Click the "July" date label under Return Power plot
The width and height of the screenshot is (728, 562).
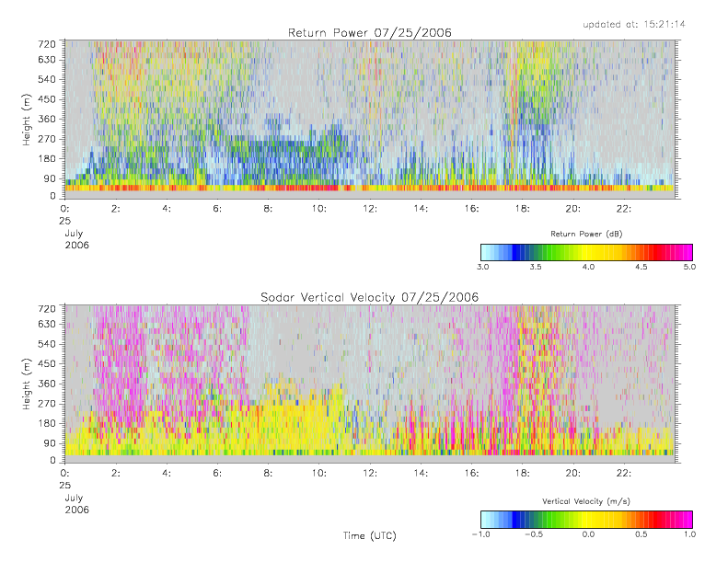(74, 234)
